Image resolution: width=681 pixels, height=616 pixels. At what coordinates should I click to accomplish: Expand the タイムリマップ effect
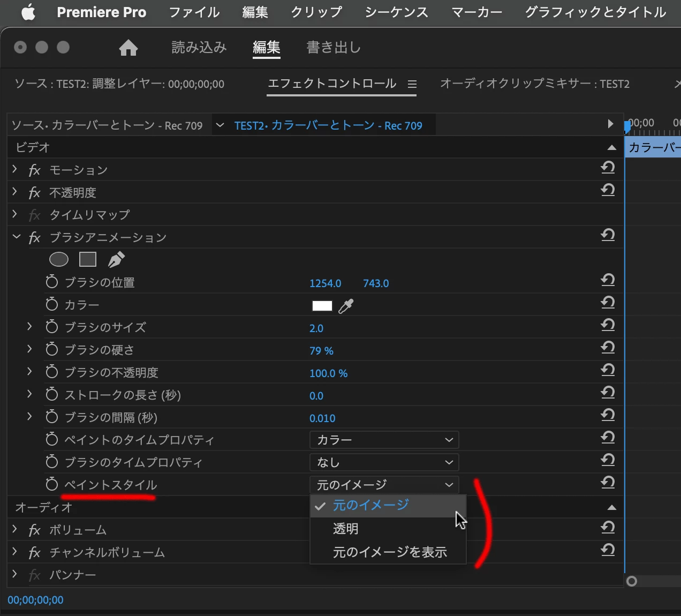click(x=15, y=214)
